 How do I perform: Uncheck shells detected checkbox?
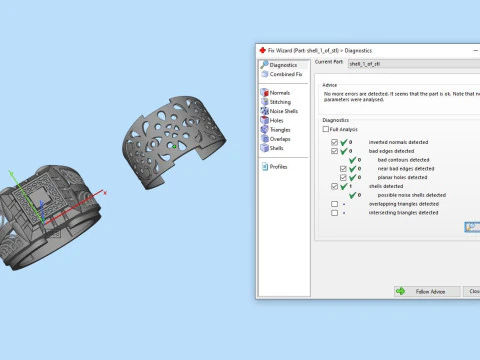334,186
